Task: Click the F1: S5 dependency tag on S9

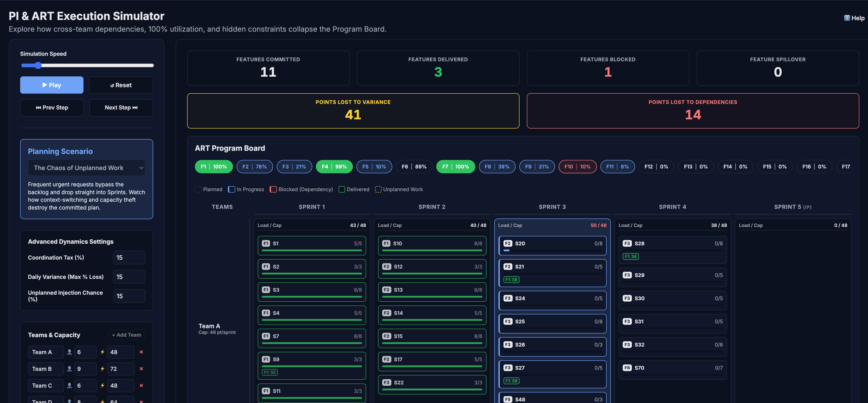Action: pyautogui.click(x=270, y=372)
